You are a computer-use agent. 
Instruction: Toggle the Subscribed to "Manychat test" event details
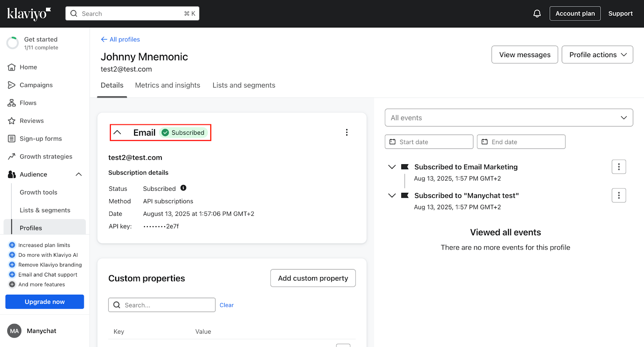tap(392, 196)
